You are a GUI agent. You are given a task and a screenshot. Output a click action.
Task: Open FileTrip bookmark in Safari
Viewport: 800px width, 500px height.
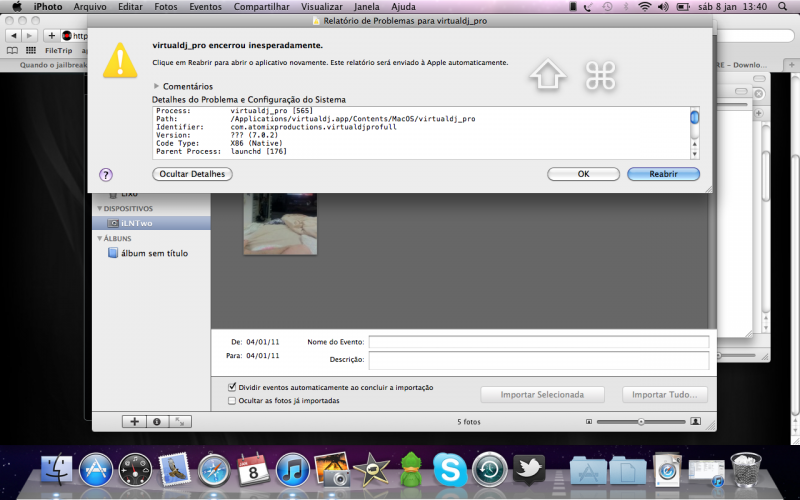point(59,51)
